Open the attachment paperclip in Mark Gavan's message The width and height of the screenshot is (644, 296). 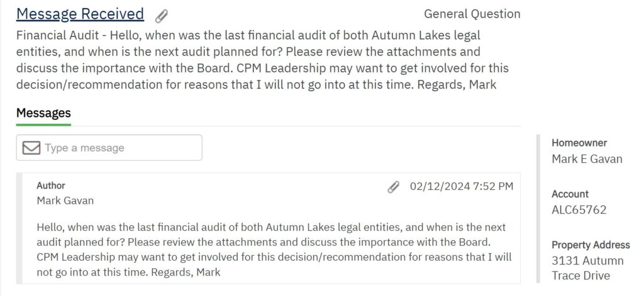pos(394,187)
